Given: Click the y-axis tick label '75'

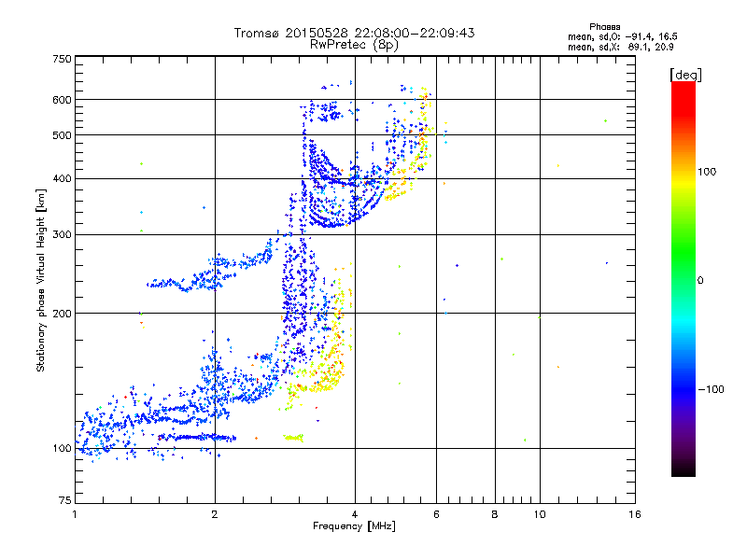Looking at the screenshot, I should click(65, 500).
